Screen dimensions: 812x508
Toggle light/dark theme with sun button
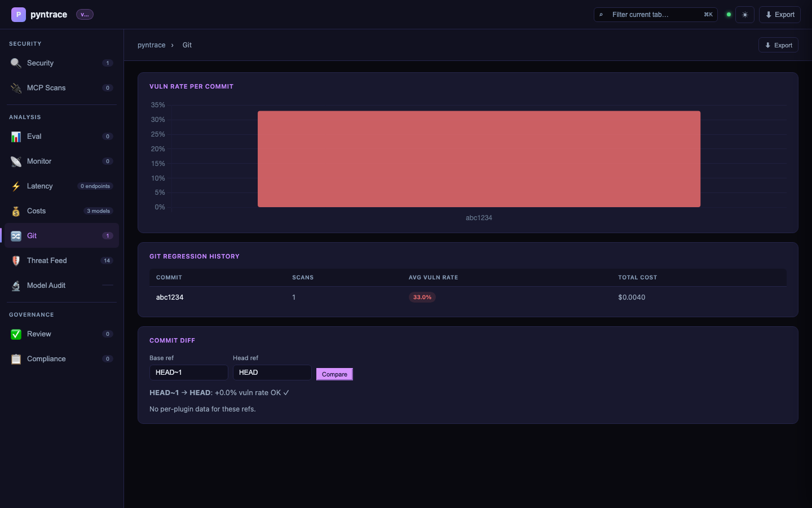tap(745, 15)
